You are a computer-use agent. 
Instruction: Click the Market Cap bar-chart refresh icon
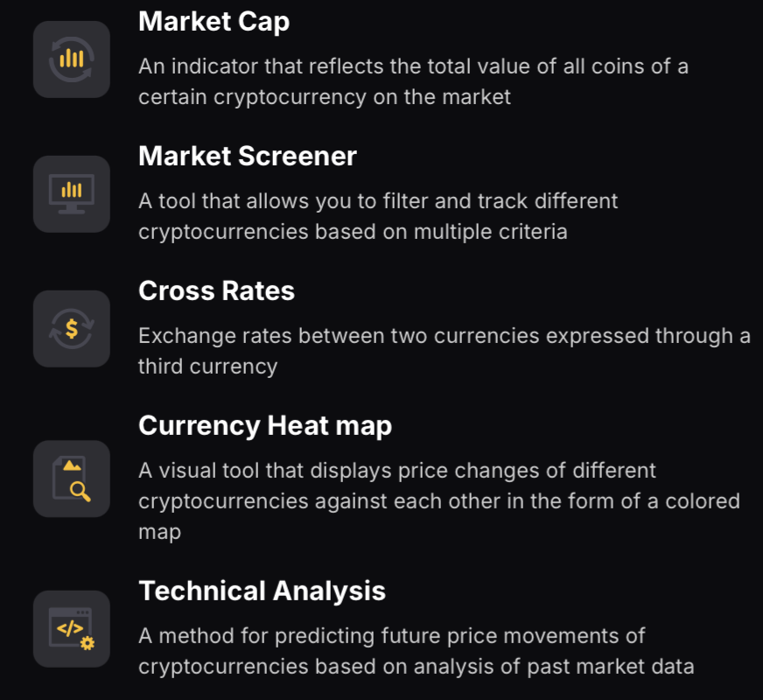72,59
